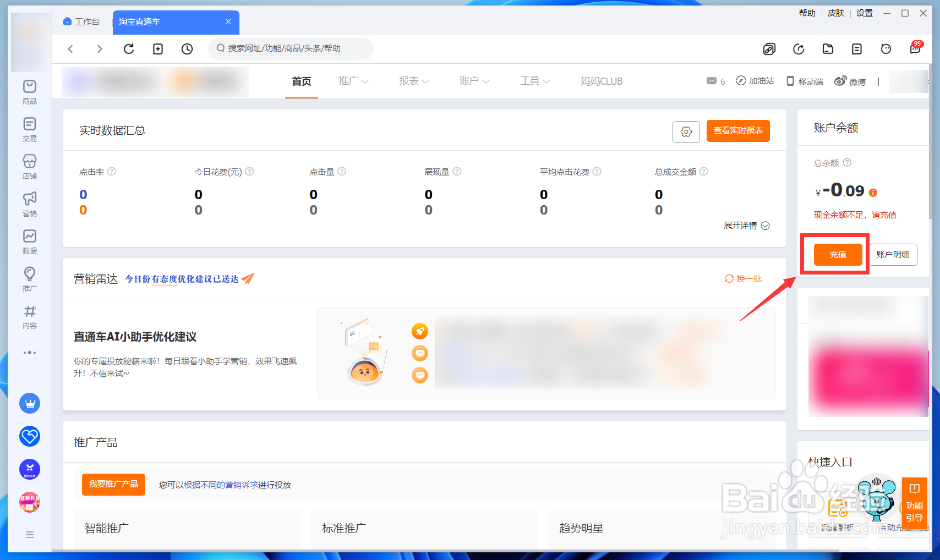
Task: Open the hamburger menu at sidebar bottom
Action: tap(30, 535)
